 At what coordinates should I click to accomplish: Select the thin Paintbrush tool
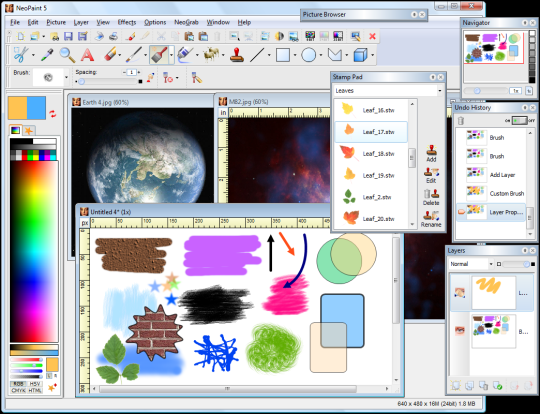tap(133, 54)
